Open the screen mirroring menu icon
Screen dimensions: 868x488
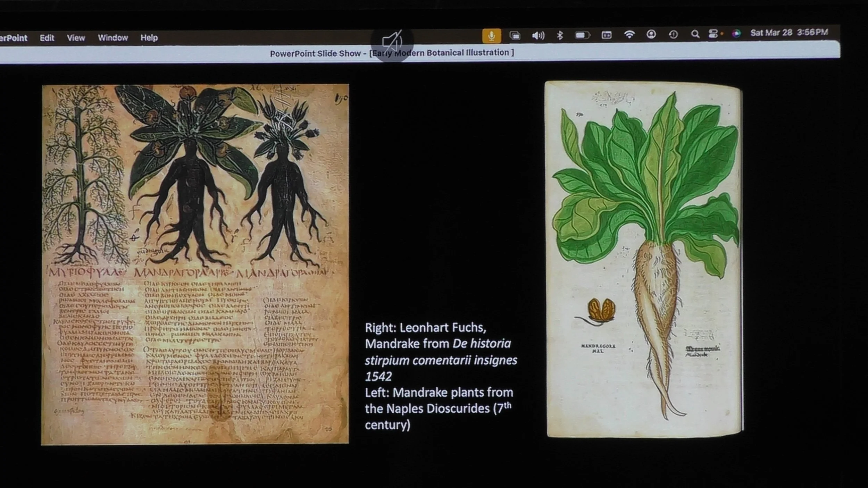tap(515, 35)
